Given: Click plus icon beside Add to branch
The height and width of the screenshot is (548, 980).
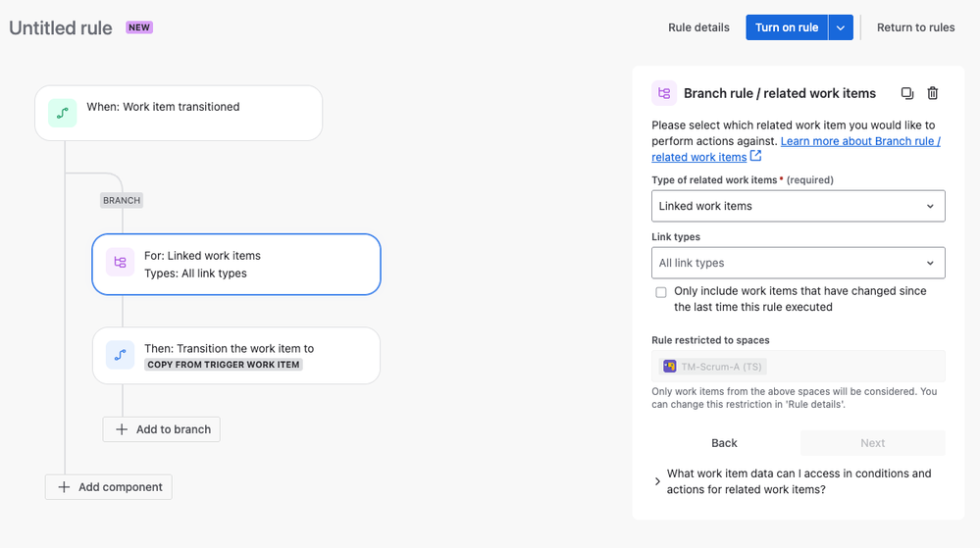Looking at the screenshot, I should (x=122, y=429).
